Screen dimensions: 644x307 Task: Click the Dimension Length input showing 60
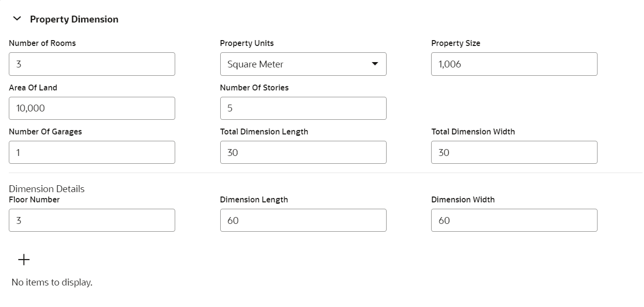point(303,220)
